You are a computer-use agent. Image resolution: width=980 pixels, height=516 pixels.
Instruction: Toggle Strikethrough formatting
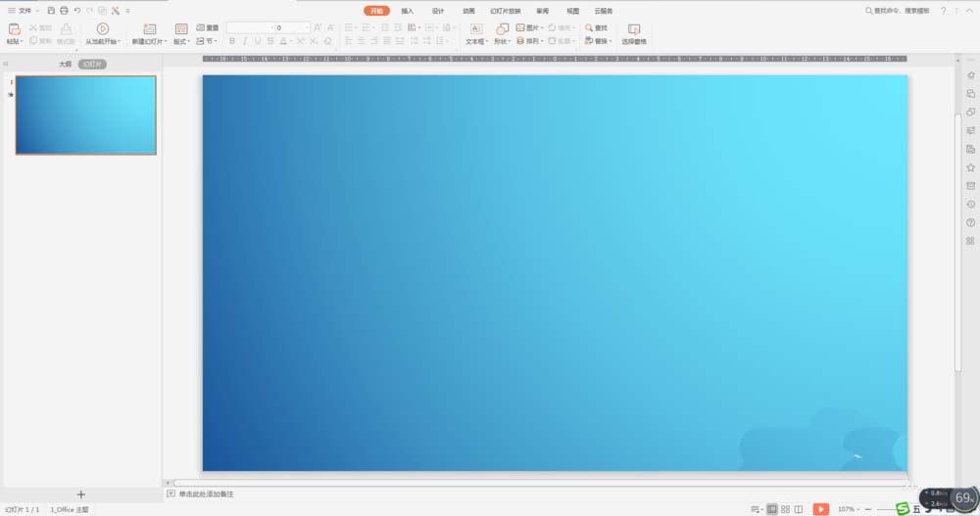pos(270,40)
